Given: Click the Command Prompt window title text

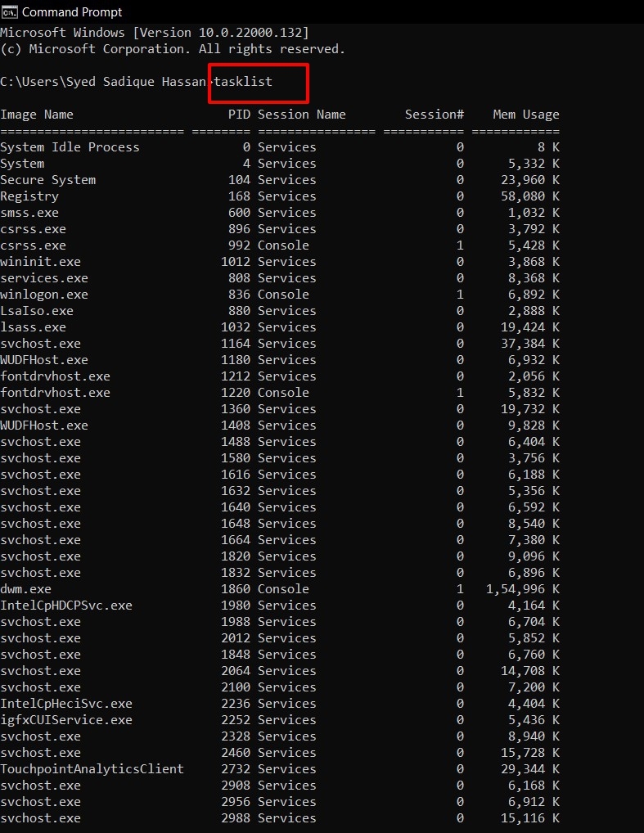Looking at the screenshot, I should coord(72,12).
